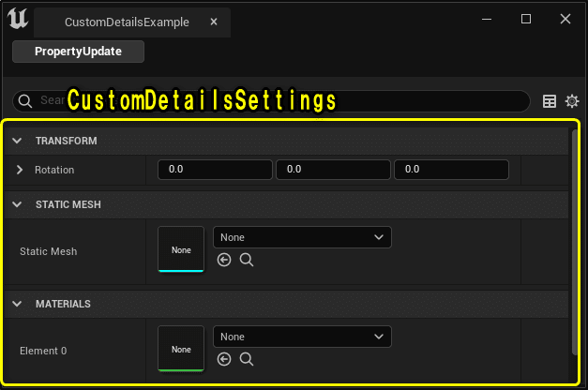
Task: Click the Static Mesh thumbnail preview
Action: pyautogui.click(x=181, y=249)
